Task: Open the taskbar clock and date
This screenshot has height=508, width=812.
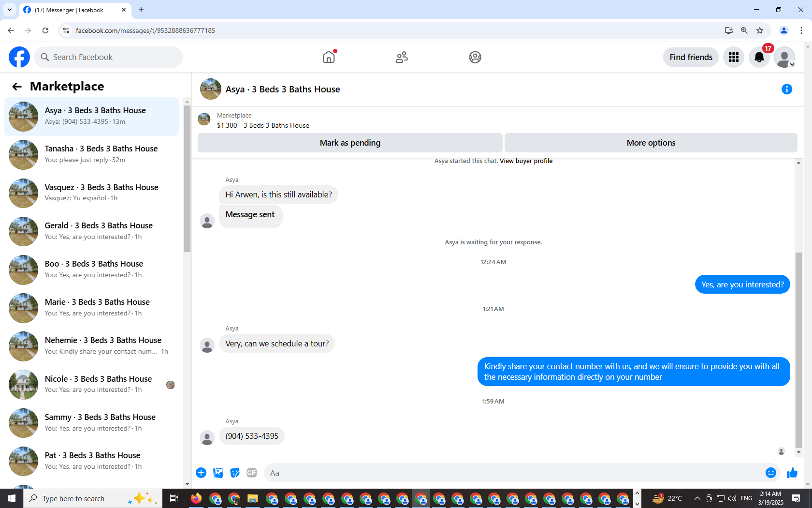Action: pyautogui.click(x=770, y=498)
